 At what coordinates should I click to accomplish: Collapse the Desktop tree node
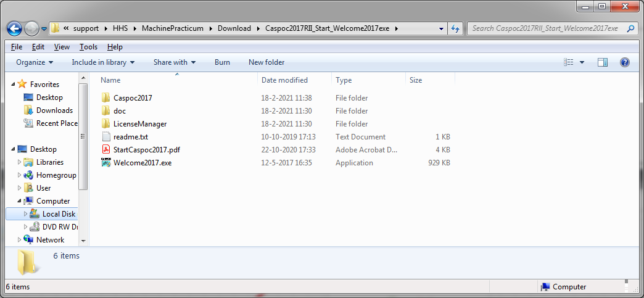pos(13,149)
